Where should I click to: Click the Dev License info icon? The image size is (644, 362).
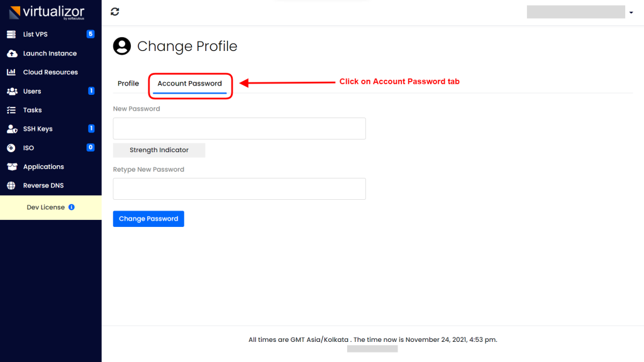tap(72, 207)
